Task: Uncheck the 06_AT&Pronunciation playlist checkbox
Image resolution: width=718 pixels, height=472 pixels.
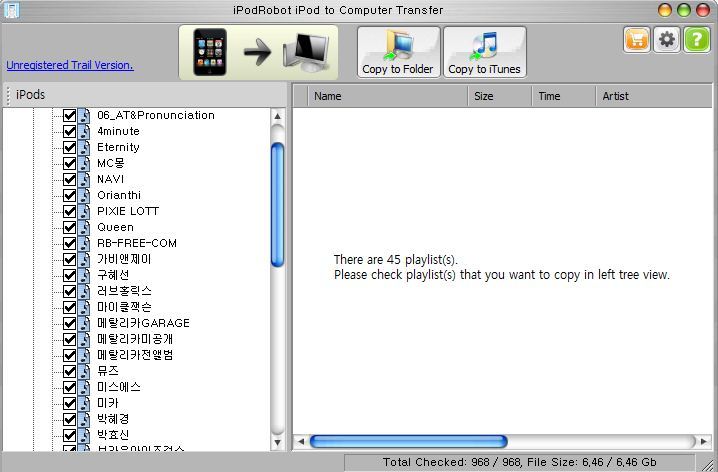Action: [70, 115]
